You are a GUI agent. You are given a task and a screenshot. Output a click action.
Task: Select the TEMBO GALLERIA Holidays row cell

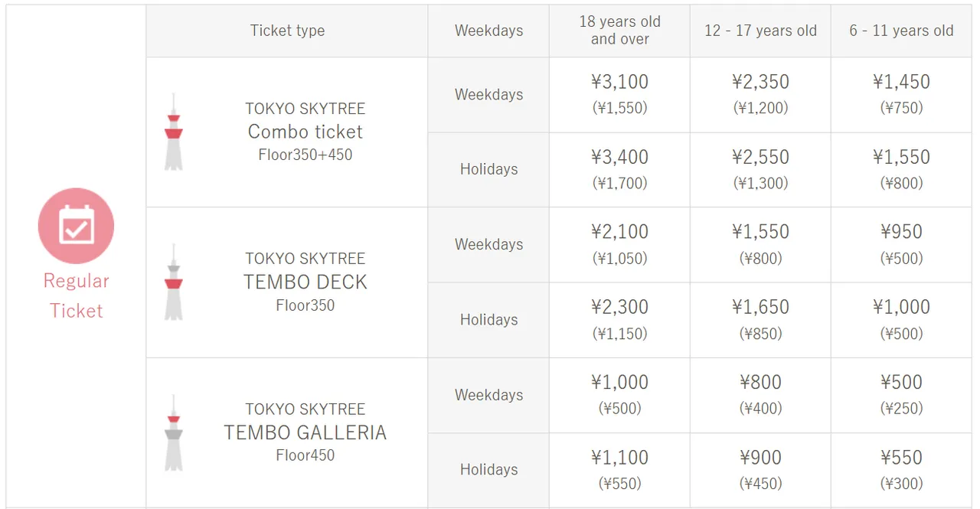(488, 470)
